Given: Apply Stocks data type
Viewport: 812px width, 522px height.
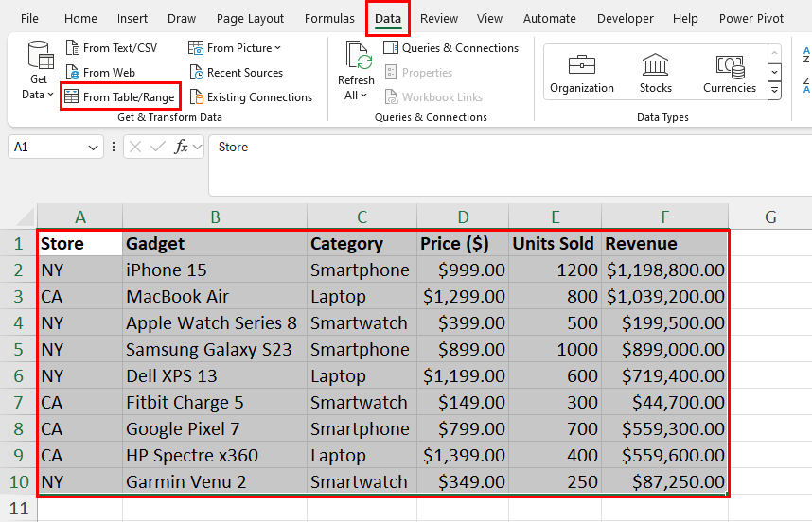Looking at the screenshot, I should [655, 73].
